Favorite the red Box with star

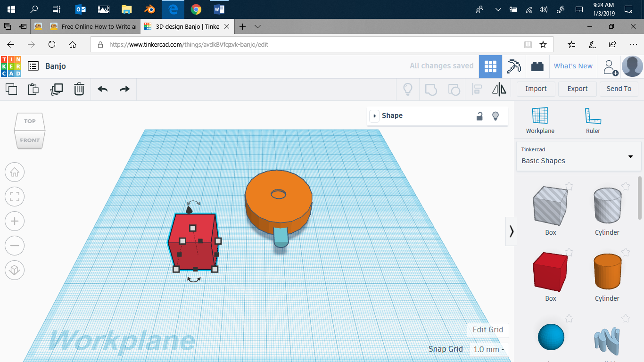tap(569, 252)
